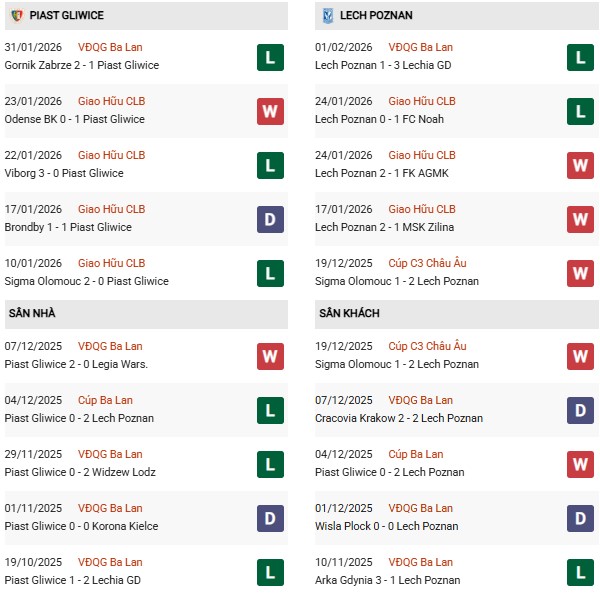Click W badge for Odense BK match
This screenshot has height=595, width=600.
270,111
